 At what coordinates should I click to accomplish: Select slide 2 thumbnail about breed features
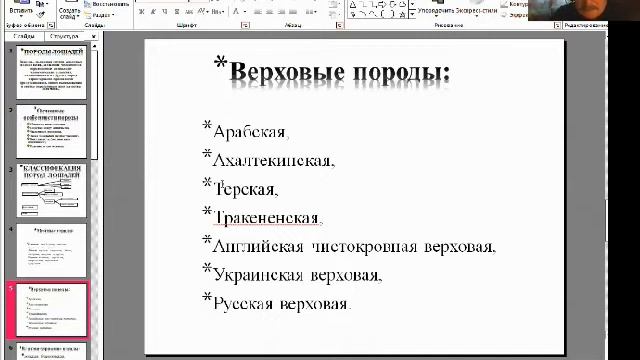[x=51, y=131]
